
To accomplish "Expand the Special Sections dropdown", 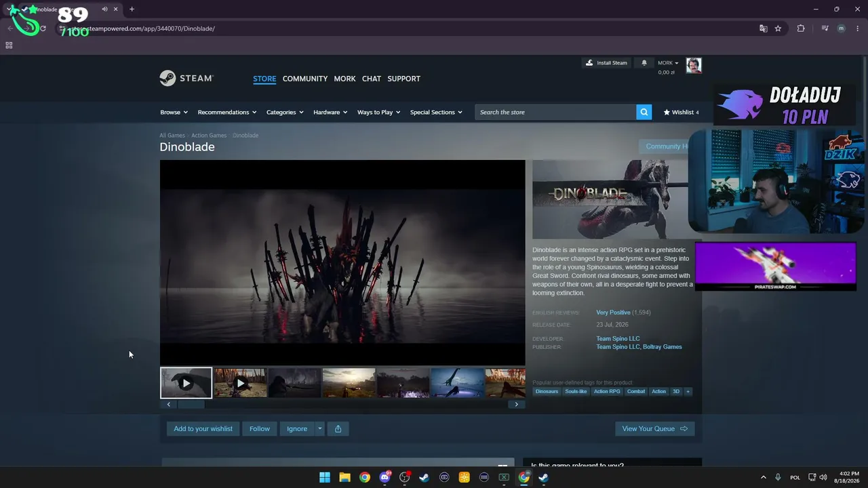I will [436, 113].
